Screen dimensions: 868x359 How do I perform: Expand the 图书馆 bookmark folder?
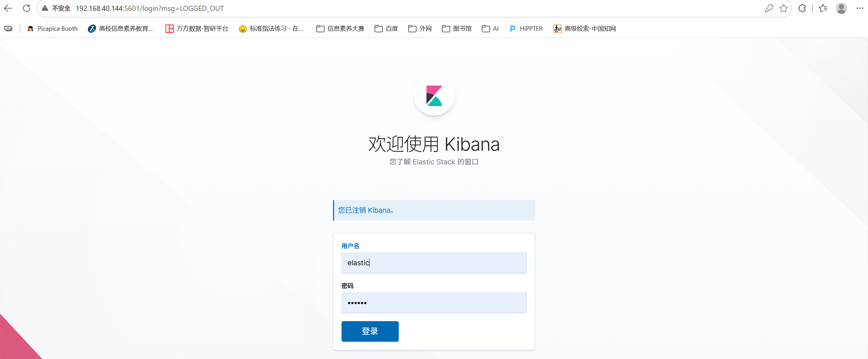pyautogui.click(x=457, y=29)
